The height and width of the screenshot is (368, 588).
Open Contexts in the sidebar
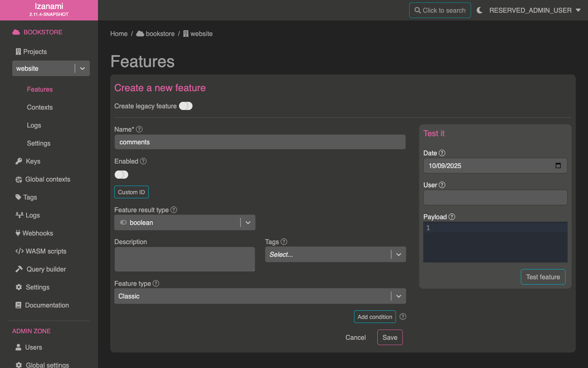pyautogui.click(x=40, y=107)
